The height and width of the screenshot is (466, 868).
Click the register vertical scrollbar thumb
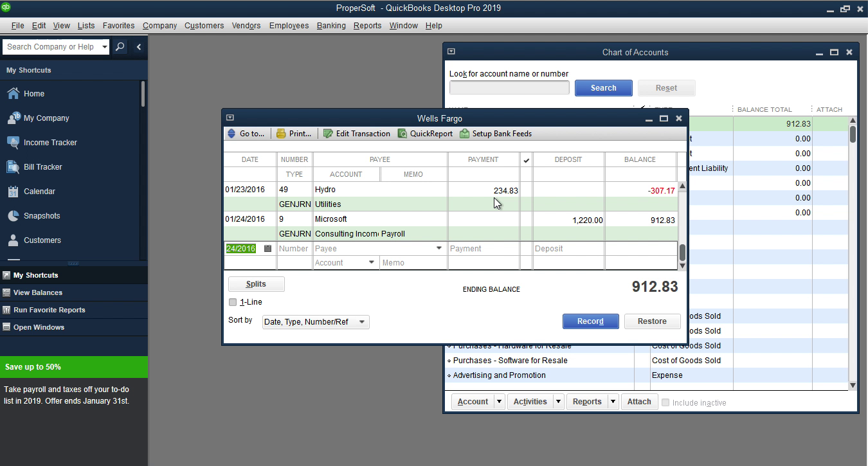tap(682, 253)
